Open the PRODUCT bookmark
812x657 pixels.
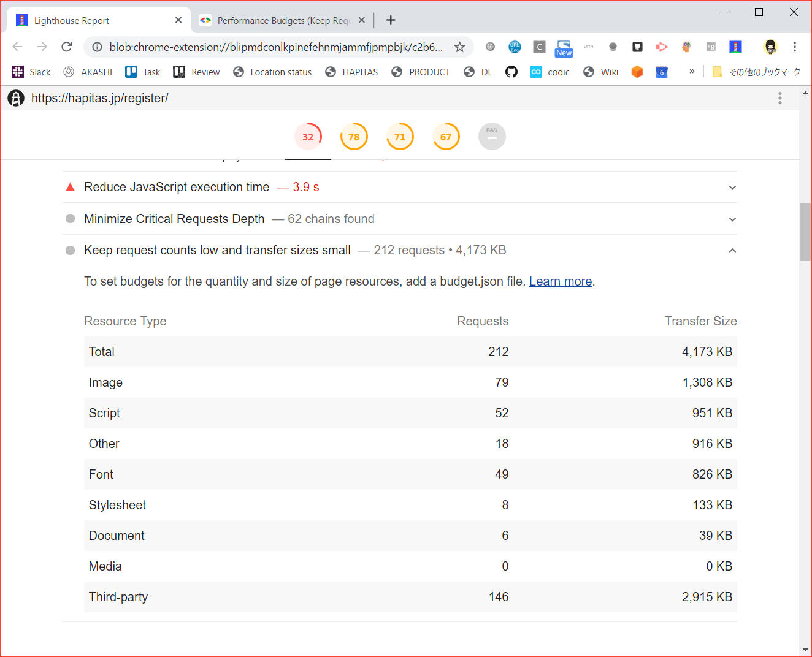tap(421, 72)
